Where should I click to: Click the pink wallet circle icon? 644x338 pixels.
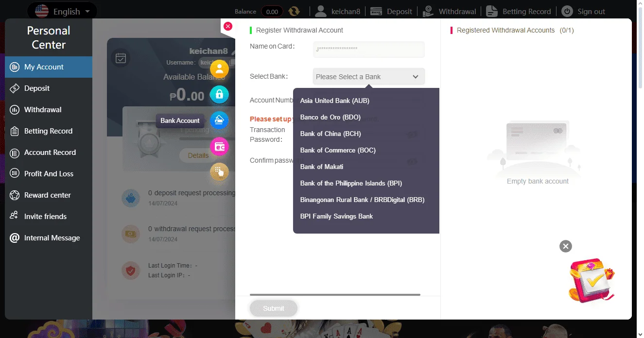pyautogui.click(x=219, y=147)
